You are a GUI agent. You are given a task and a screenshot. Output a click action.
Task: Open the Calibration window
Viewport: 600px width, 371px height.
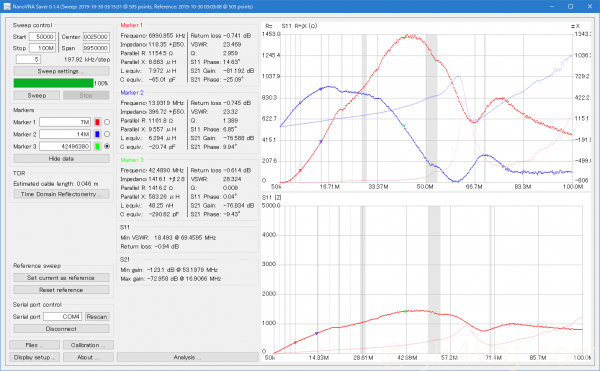pos(88,345)
